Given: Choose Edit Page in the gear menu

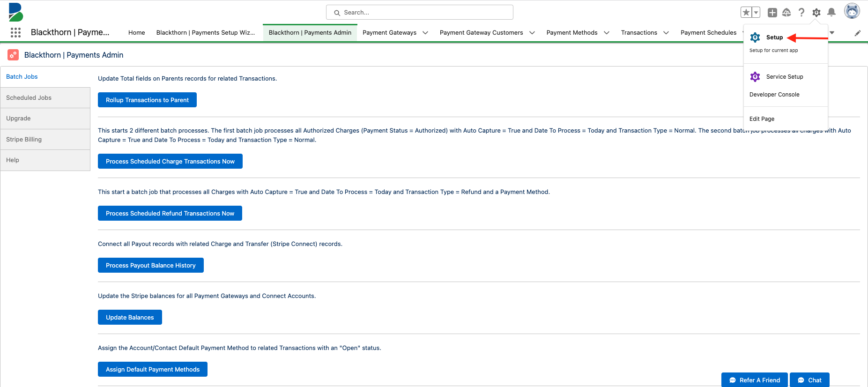Looking at the screenshot, I should [762, 119].
